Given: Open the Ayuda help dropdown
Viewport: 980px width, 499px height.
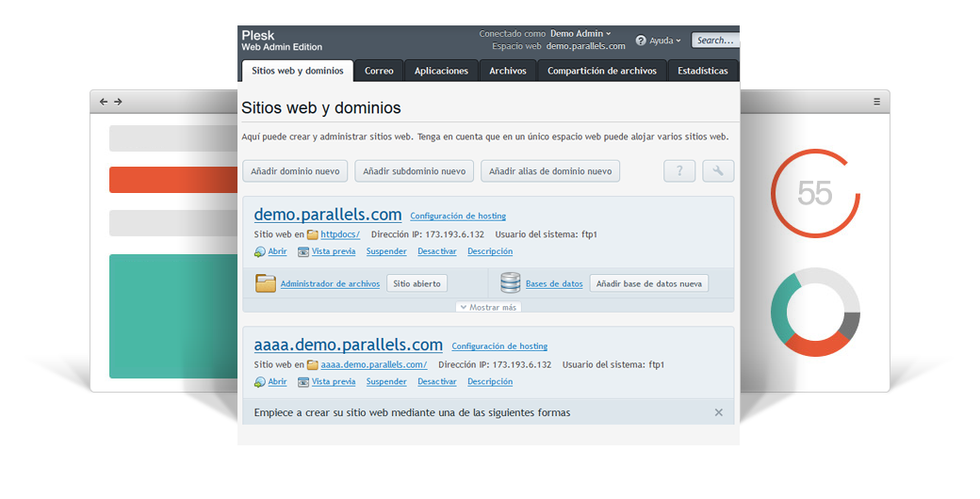Looking at the screenshot, I should click(660, 40).
